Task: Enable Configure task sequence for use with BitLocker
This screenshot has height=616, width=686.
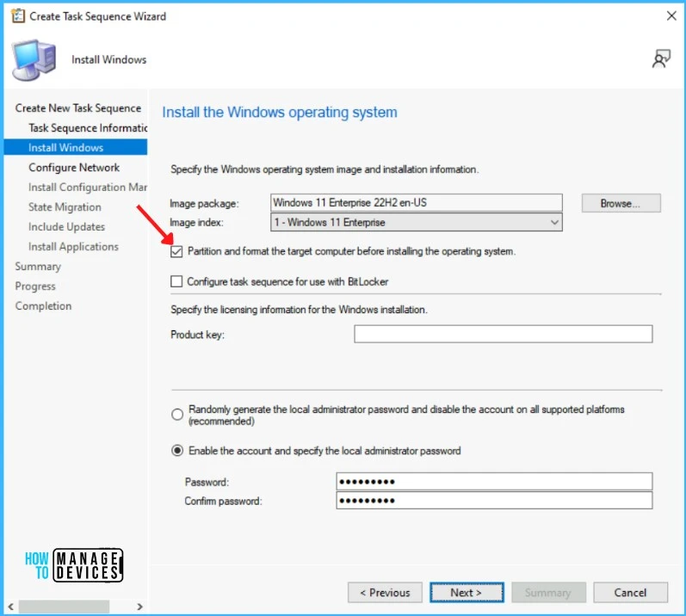Action: tap(176, 281)
